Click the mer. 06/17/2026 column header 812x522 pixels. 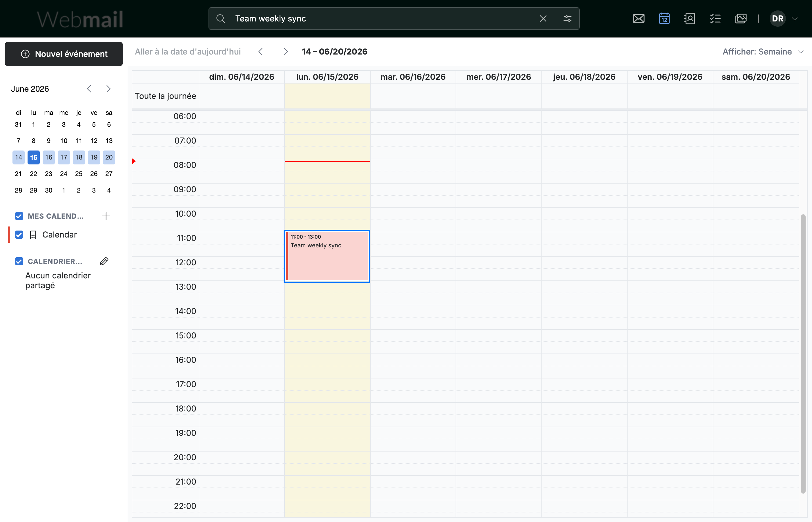coord(499,77)
